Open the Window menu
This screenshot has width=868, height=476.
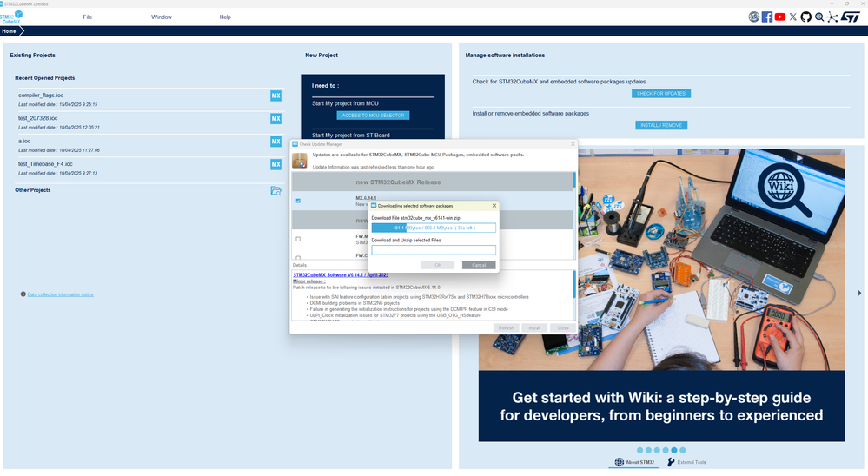tap(162, 17)
